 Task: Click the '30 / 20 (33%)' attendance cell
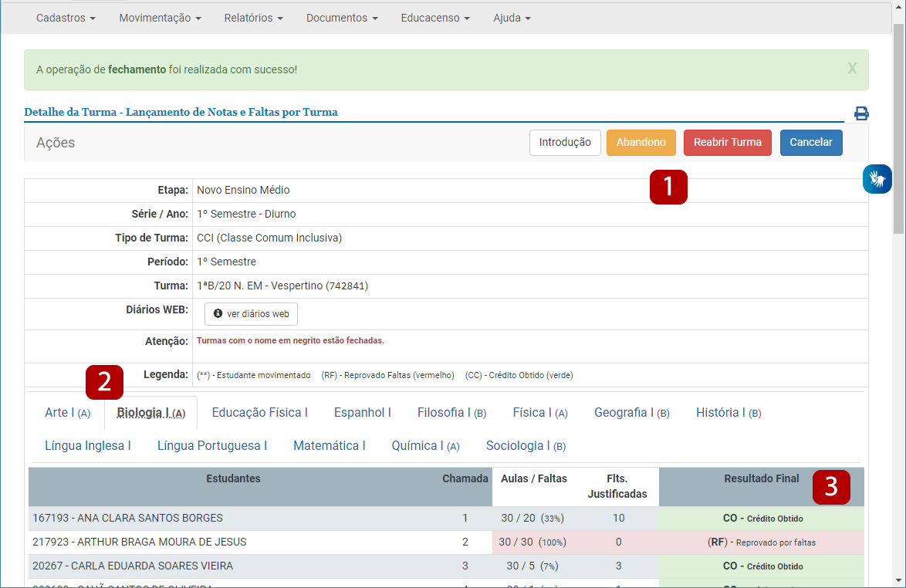(532, 518)
